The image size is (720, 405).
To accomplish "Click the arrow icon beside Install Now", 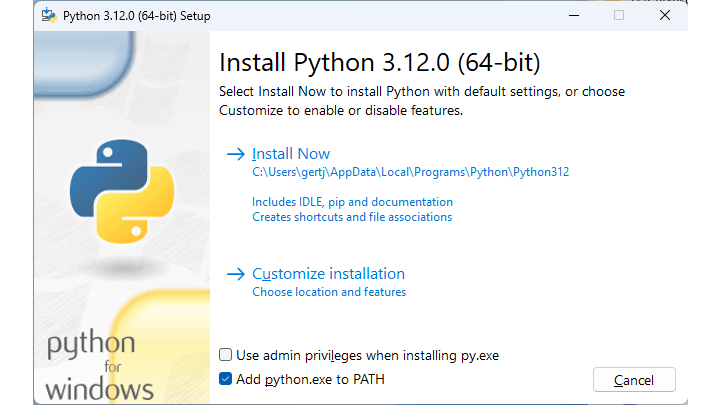I will pyautogui.click(x=236, y=154).
